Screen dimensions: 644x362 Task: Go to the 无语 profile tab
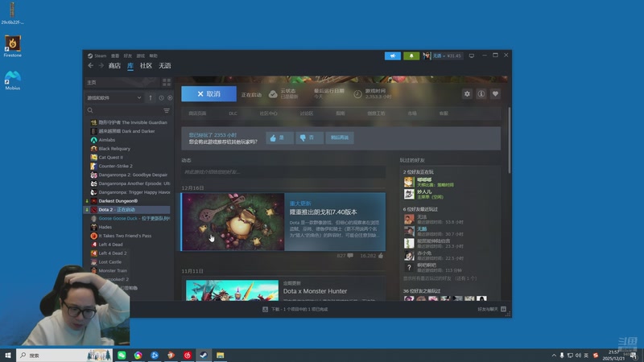[165, 66]
